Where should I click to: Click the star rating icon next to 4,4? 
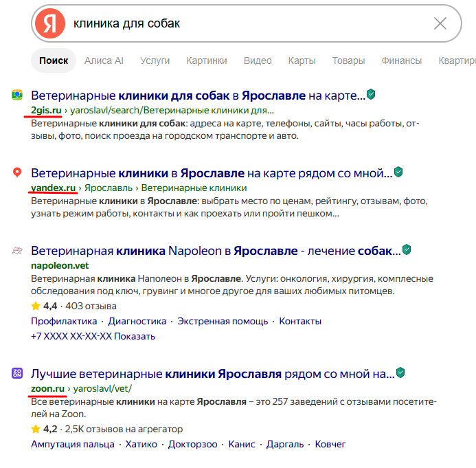coord(36,306)
